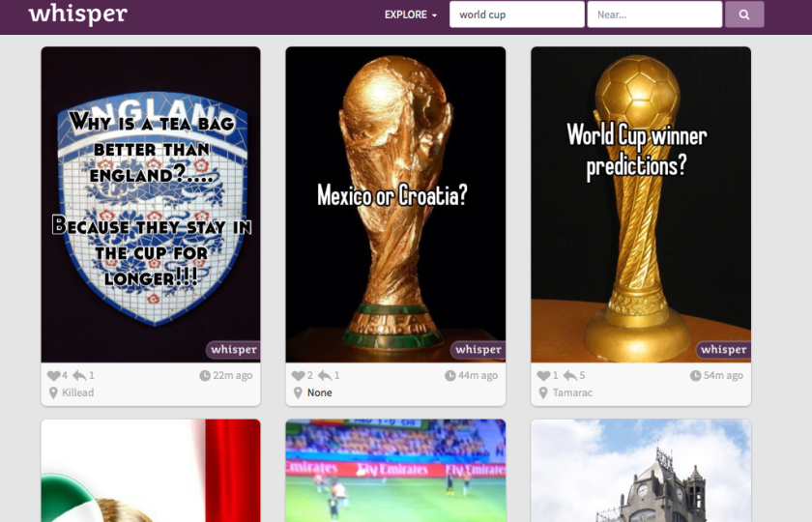Open replies on World Cup winner predictions
812x522 pixels.
[x=570, y=375]
